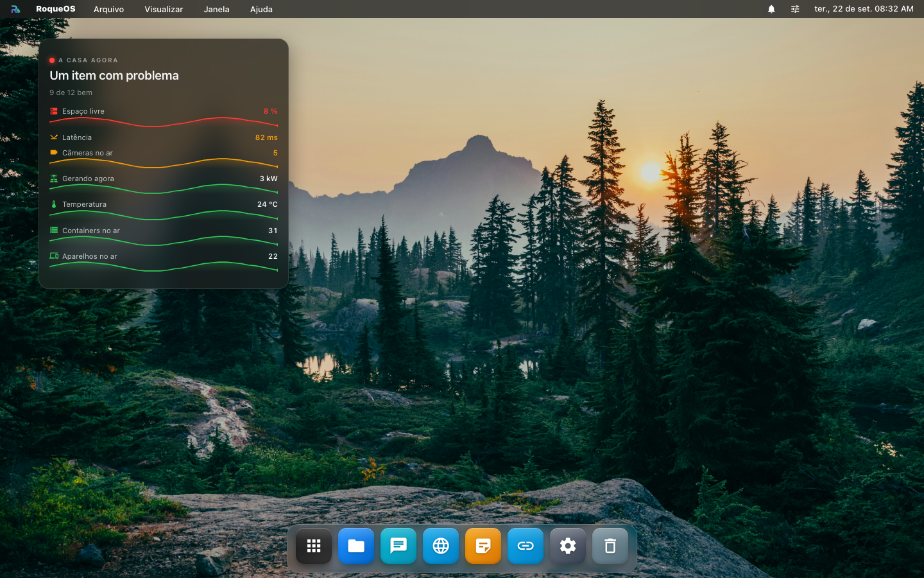
Task: Open system settings gear in dock
Action: 568,546
